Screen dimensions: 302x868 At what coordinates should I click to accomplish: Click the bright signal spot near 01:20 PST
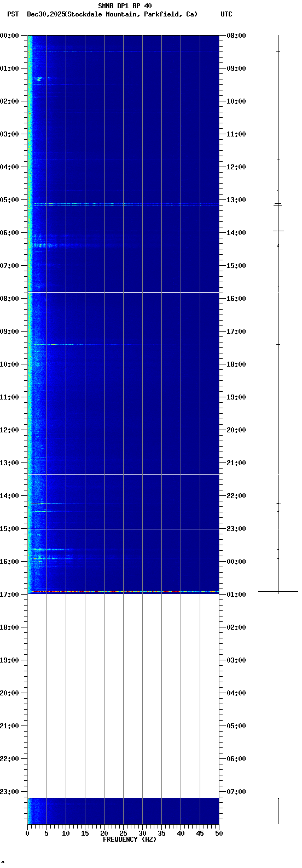39,79
